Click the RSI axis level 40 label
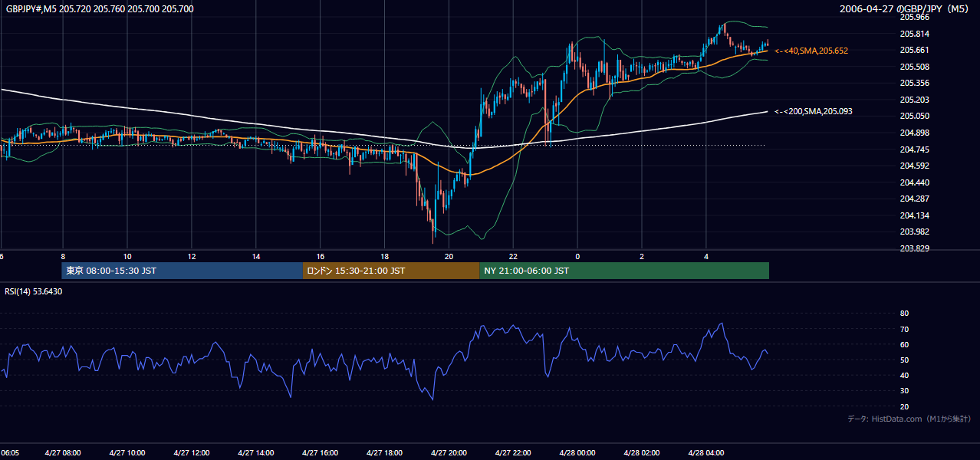Image resolution: width=980 pixels, height=460 pixels. tap(905, 375)
